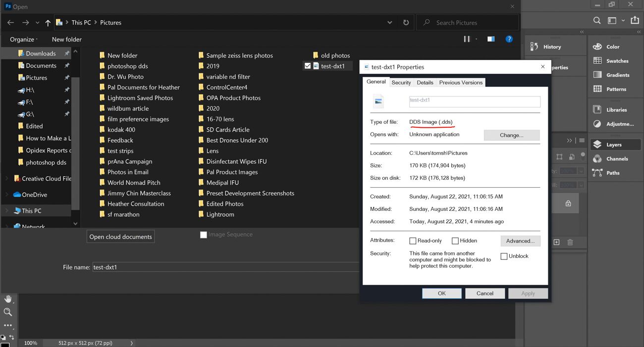Open the Previous Versions tab
Image resolution: width=644 pixels, height=347 pixels.
(460, 83)
